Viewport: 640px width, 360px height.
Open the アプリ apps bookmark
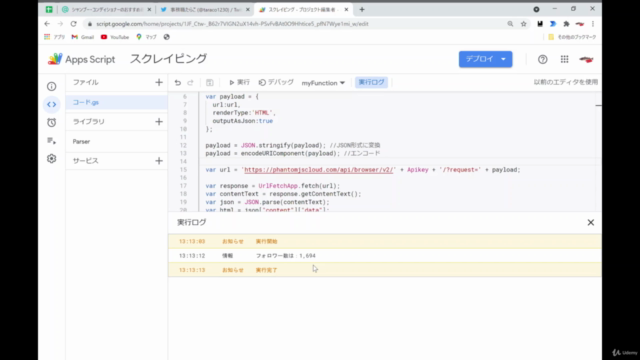click(x=55, y=37)
